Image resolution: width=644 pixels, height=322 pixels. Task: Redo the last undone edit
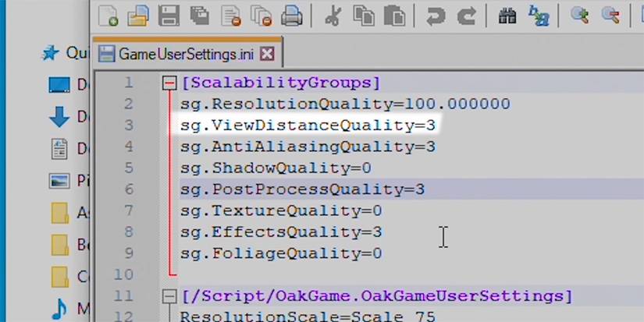[466, 15]
